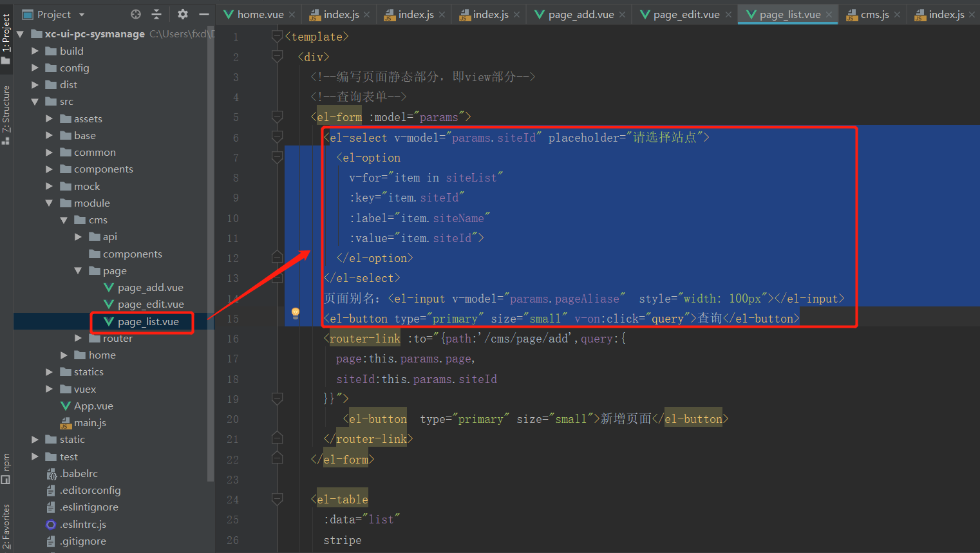Viewport: 980px width, 553px height.
Task: Open main.js file in tree
Action: coord(90,423)
